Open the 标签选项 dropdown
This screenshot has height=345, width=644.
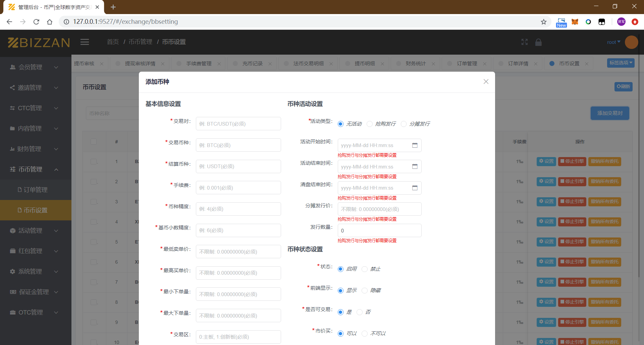620,63
